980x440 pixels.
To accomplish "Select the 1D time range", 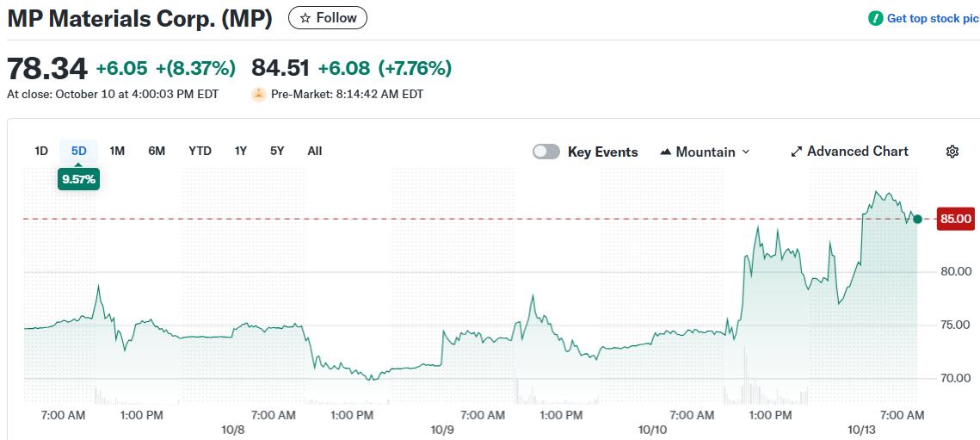I will (x=41, y=151).
